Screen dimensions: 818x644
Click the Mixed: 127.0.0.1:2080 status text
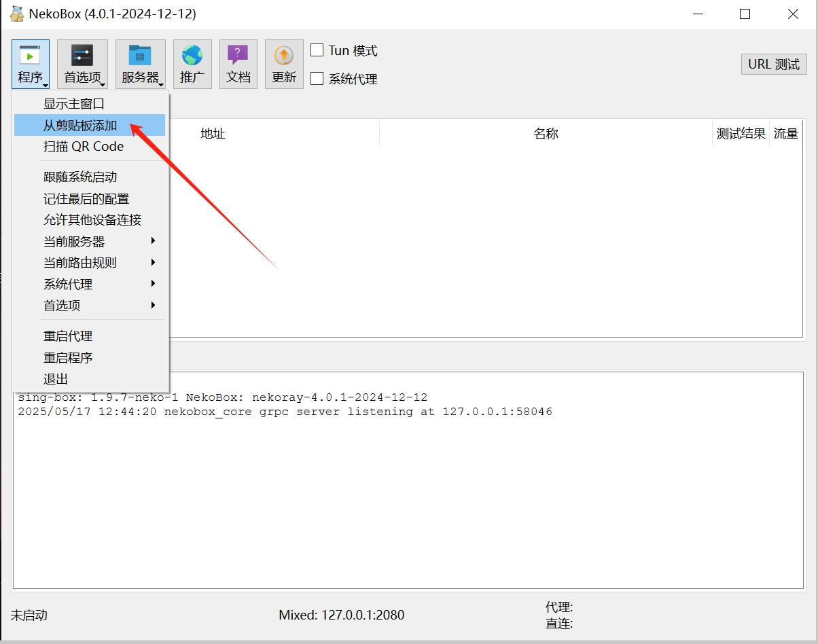tap(341, 615)
